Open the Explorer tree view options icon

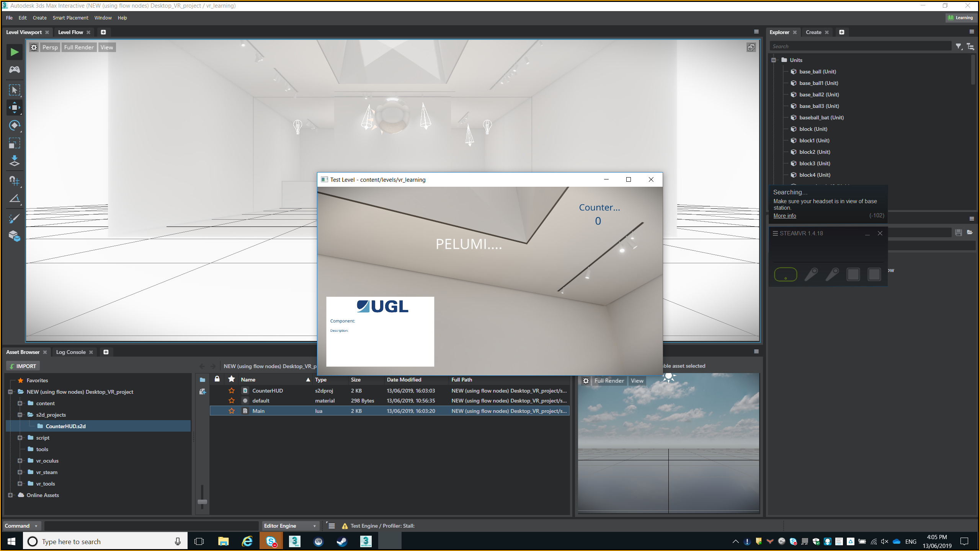[x=970, y=46]
